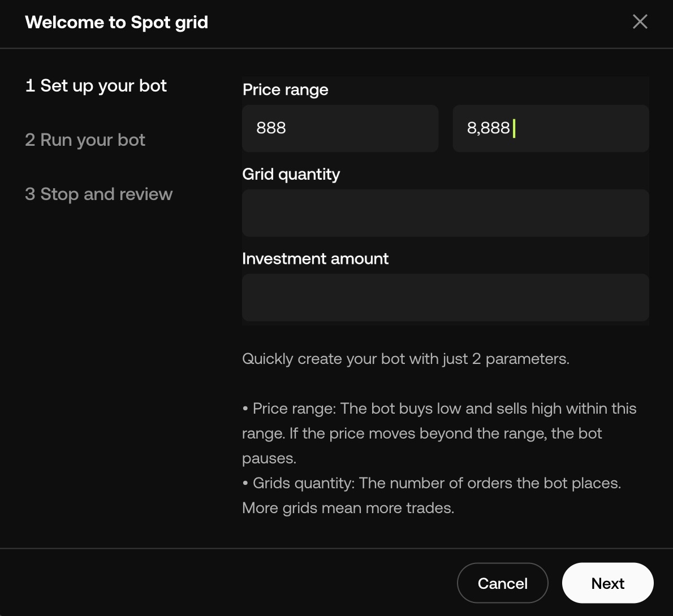Screen dimensions: 673x616
Task: Click the 'Price range:' bullet heading text
Action: [x=294, y=409]
